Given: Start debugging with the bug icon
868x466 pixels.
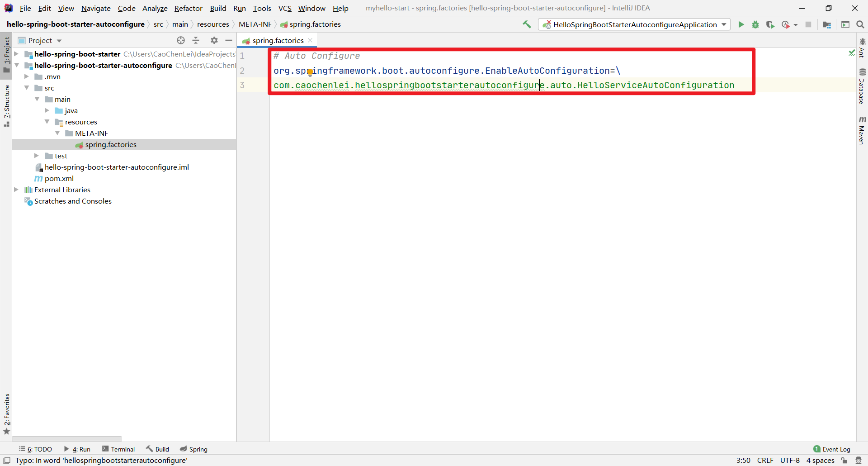Looking at the screenshot, I should pos(755,24).
